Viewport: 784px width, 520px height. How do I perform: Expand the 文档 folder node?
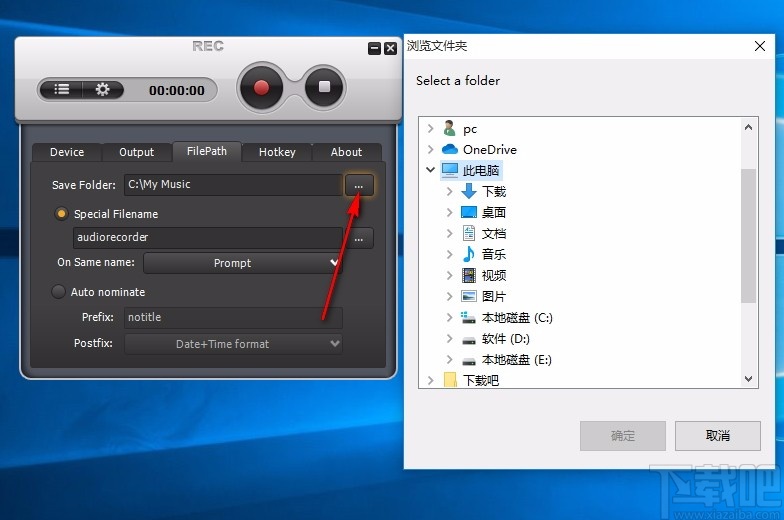point(450,233)
